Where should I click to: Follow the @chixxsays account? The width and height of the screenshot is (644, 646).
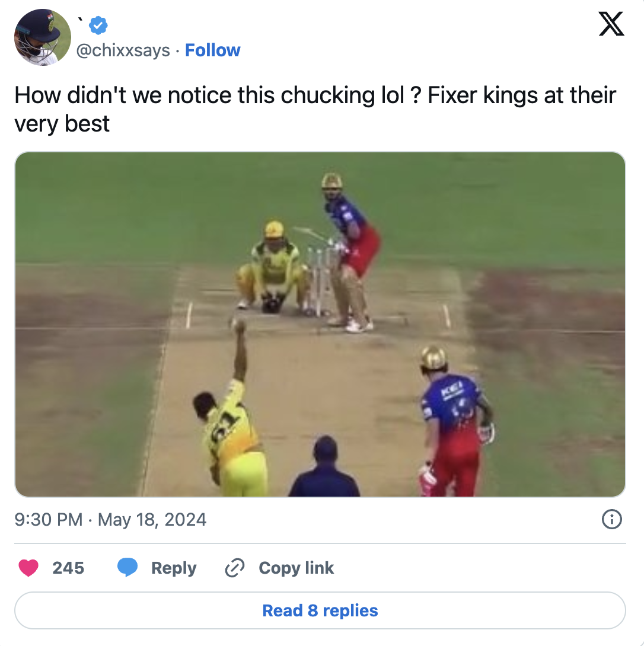point(212,50)
